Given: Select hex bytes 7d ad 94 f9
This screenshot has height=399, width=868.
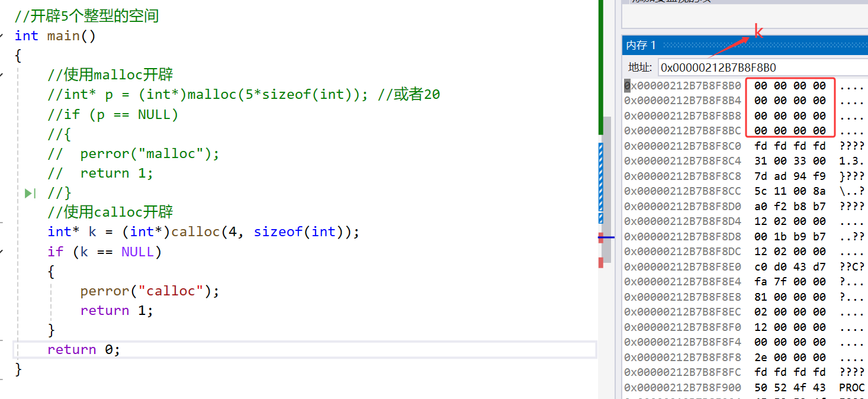Looking at the screenshot, I should (x=790, y=176).
